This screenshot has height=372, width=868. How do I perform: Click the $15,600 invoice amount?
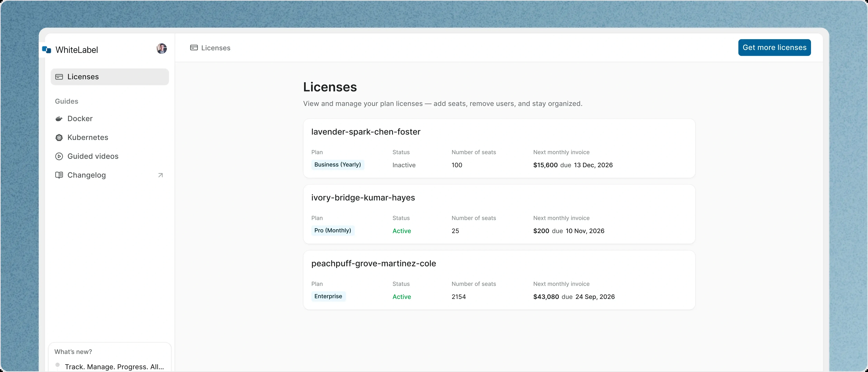(545, 165)
